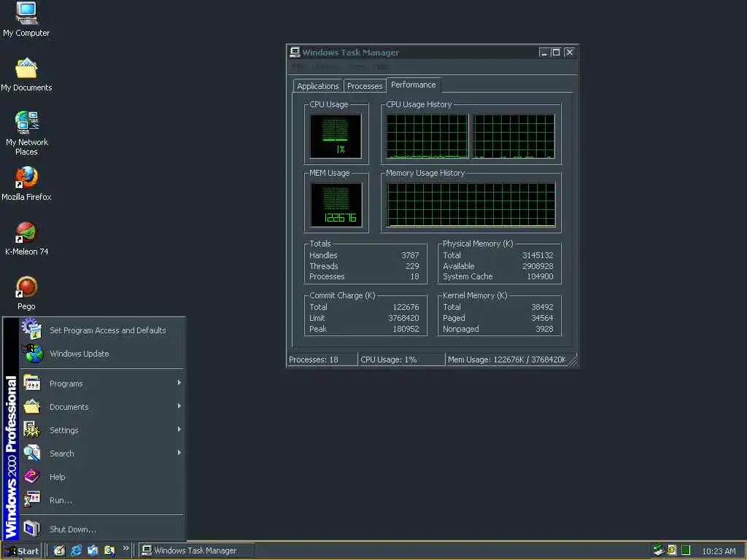Select the My Network Places icon

(26, 123)
